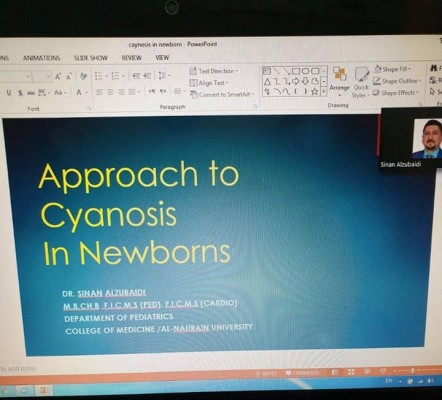This screenshot has height=400, width=442.
Task: Open Quick Styles gallery
Action: (361, 82)
